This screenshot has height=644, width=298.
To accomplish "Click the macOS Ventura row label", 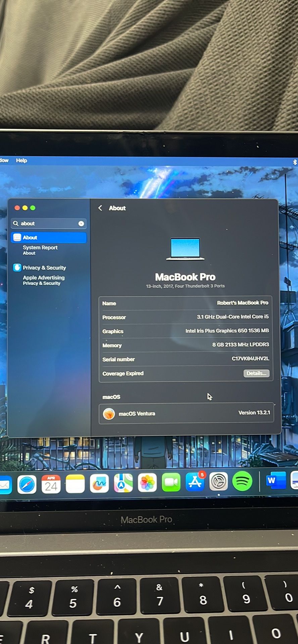I will pyautogui.click(x=137, y=414).
